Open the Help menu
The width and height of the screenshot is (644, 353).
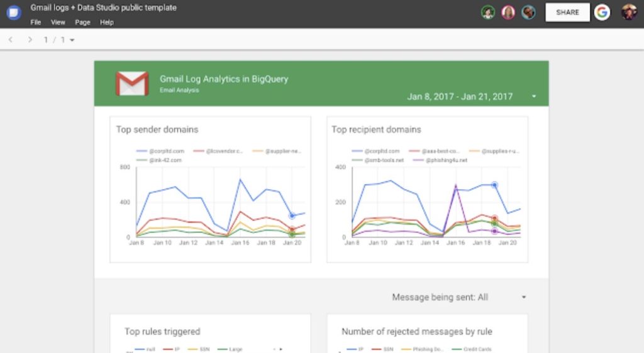107,23
